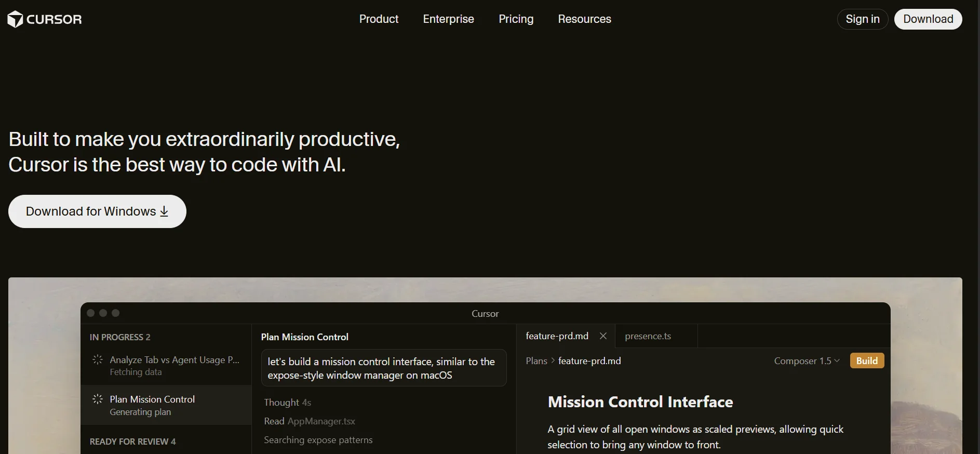Click spinner icon next to Analyze Tab task
This screenshot has height=454, width=980.
97,359
